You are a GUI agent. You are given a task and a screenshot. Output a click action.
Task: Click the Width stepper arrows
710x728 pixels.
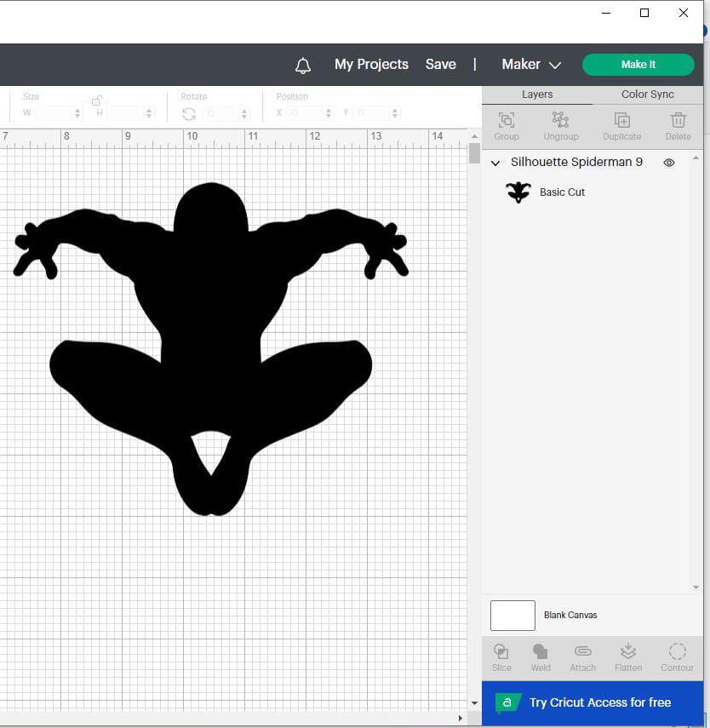click(x=77, y=113)
